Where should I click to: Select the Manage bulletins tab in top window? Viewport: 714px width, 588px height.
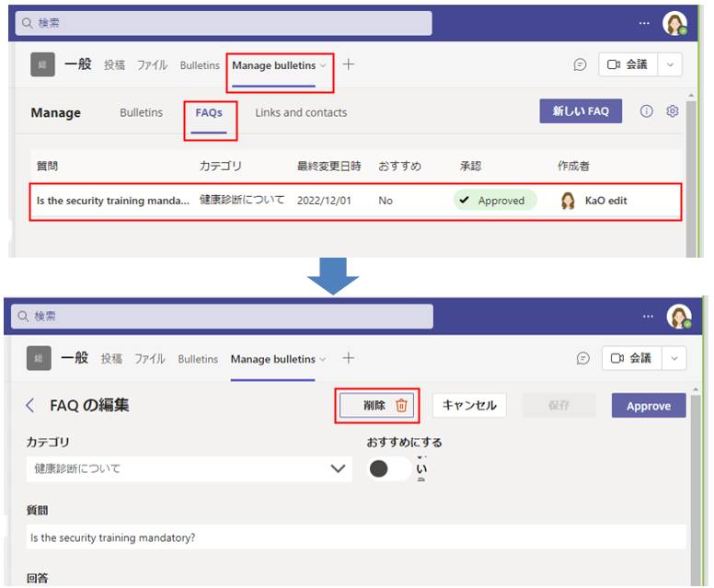point(273,65)
